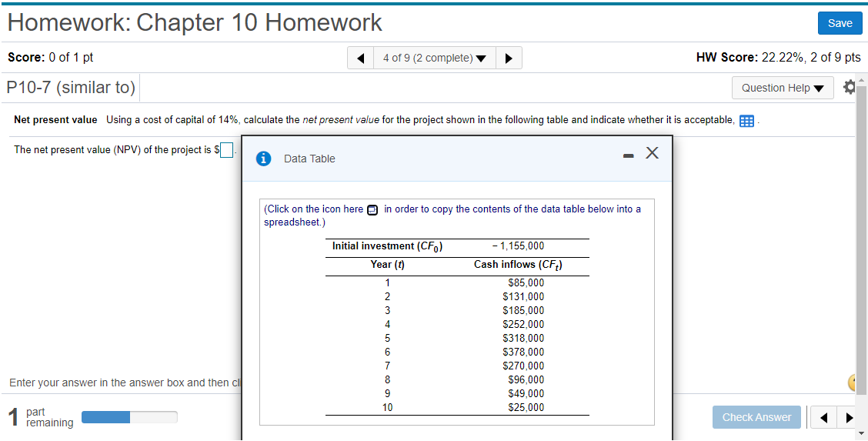The width and height of the screenshot is (868, 441).
Task: Click the Year 9 cash inflow $49,000
Action: click(526, 394)
